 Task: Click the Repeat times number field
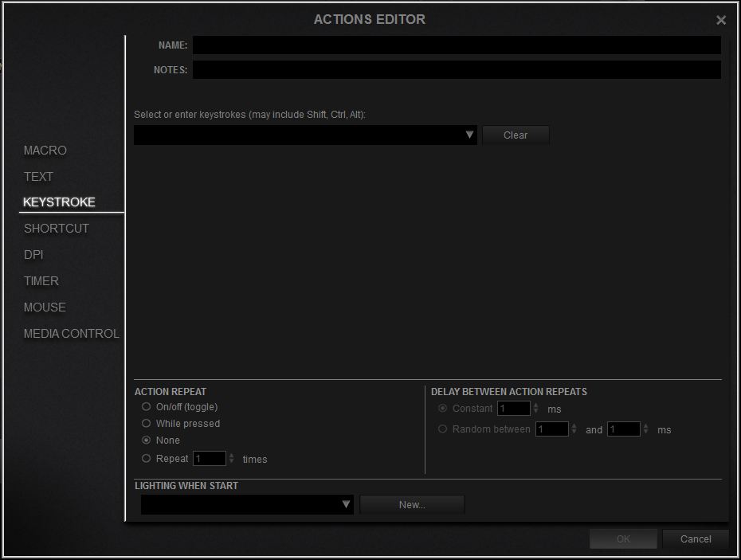[x=210, y=458]
